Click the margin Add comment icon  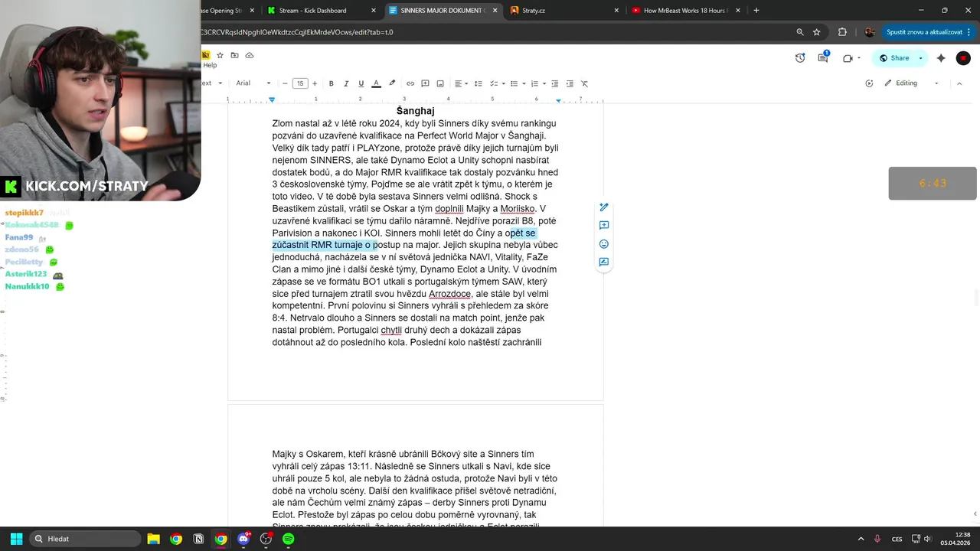coord(604,226)
